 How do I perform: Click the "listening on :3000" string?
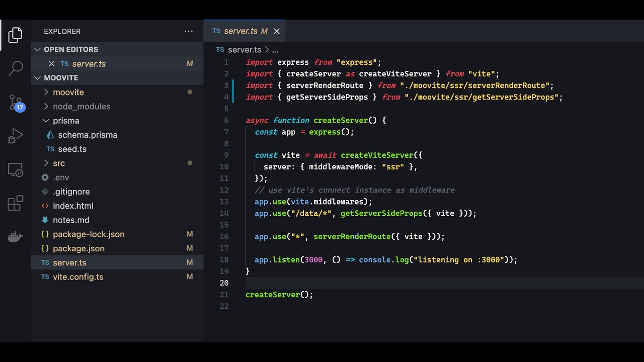pyautogui.click(x=459, y=260)
